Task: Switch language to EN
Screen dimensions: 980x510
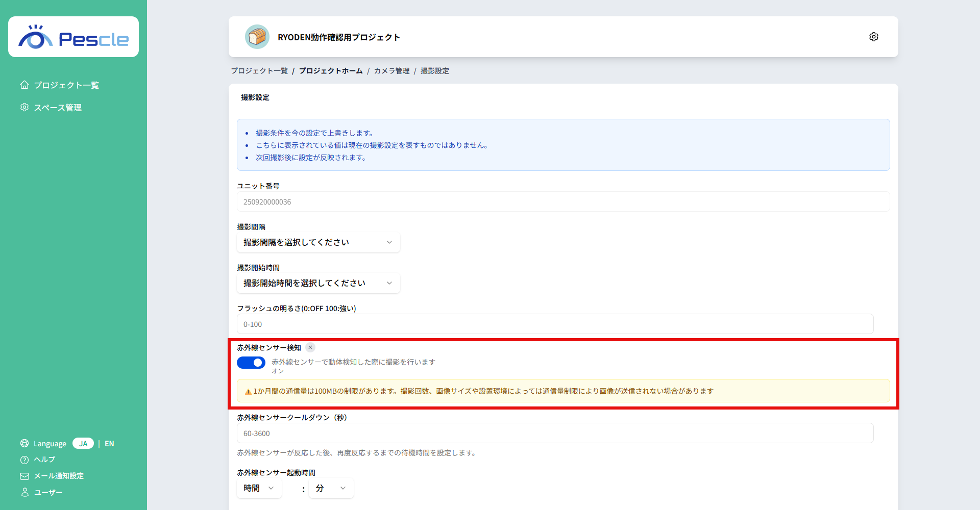Action: click(x=109, y=444)
